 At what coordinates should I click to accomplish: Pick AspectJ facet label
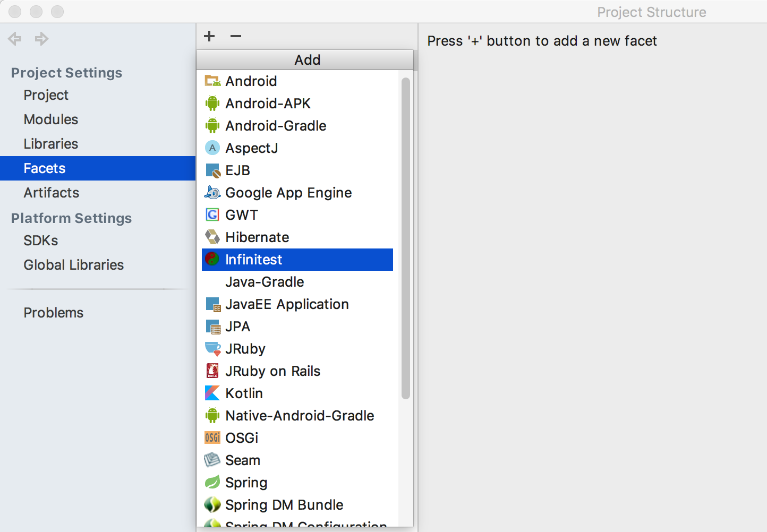pyautogui.click(x=252, y=148)
